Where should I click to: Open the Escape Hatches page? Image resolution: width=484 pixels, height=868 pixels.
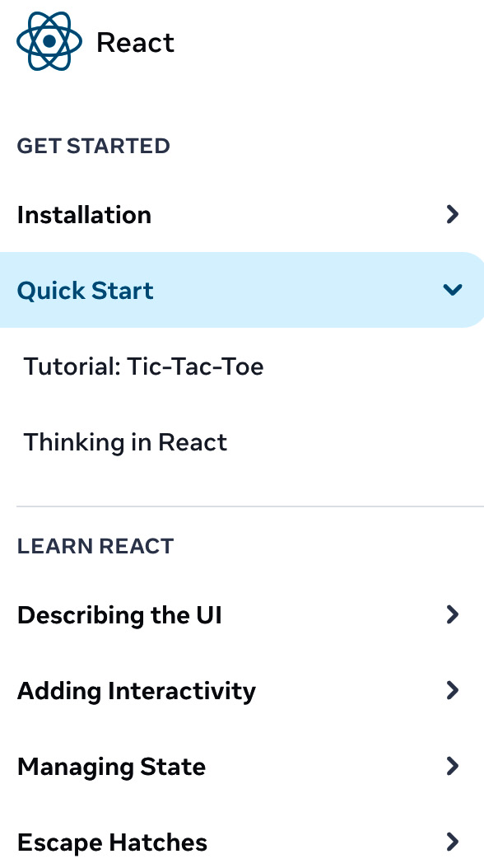[112, 842]
